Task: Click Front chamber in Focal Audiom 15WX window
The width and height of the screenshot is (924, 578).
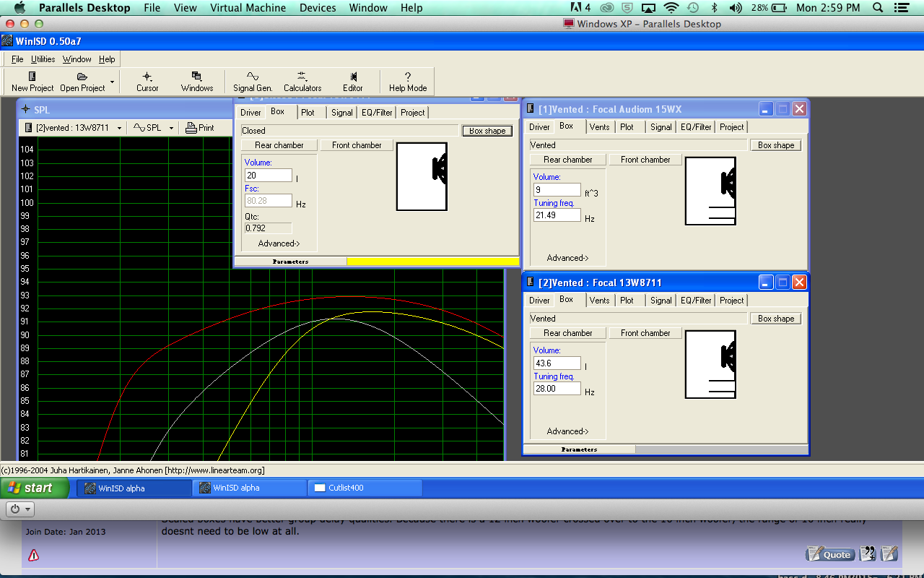Action: tap(645, 160)
